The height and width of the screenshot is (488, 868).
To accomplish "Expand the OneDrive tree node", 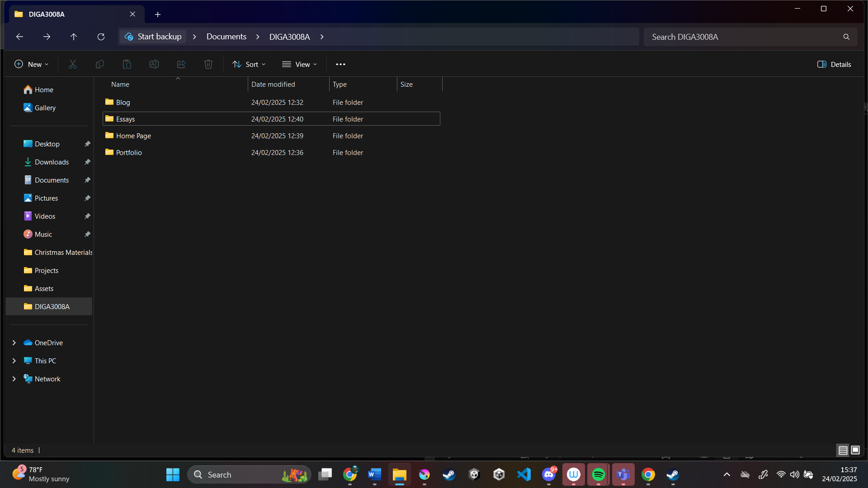I will 14,343.
